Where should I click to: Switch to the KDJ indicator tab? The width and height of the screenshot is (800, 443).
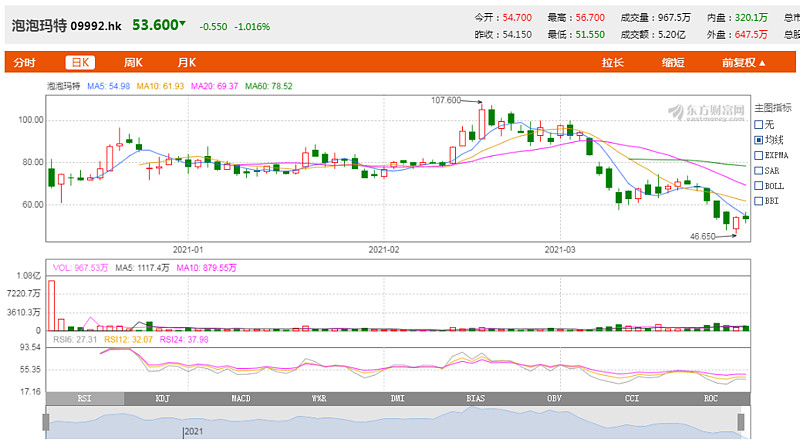(163, 399)
